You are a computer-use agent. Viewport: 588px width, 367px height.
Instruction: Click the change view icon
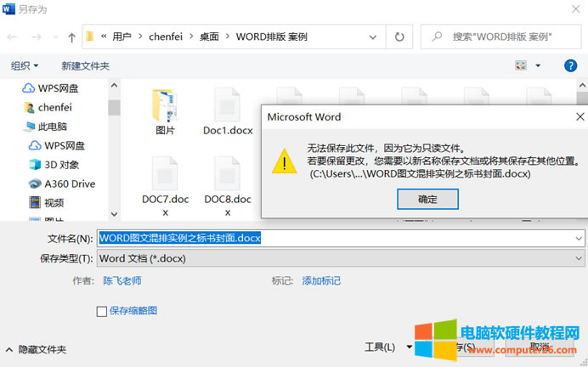click(521, 65)
